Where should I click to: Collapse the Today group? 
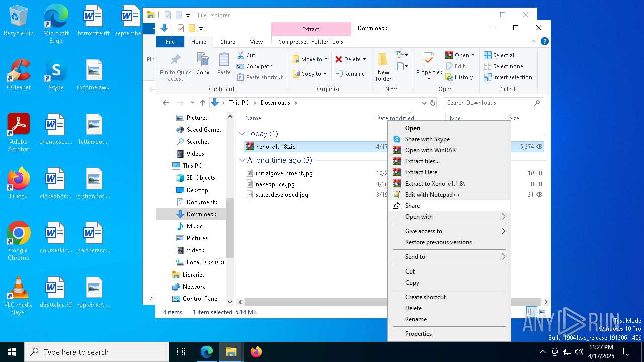click(x=242, y=134)
